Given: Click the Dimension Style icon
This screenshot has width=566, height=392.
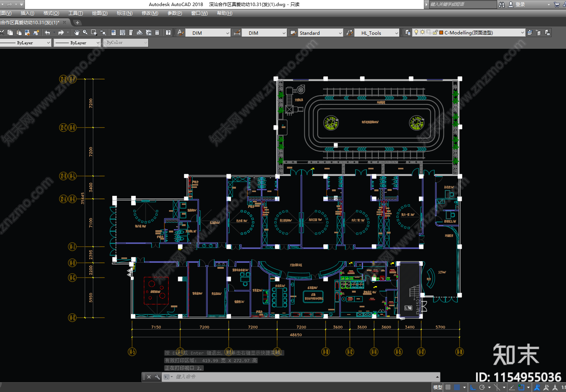Looking at the screenshot, I should click(x=237, y=33).
